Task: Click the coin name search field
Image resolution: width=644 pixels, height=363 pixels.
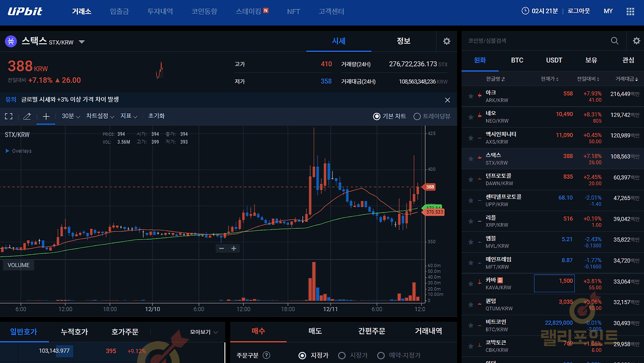Action: point(533,41)
